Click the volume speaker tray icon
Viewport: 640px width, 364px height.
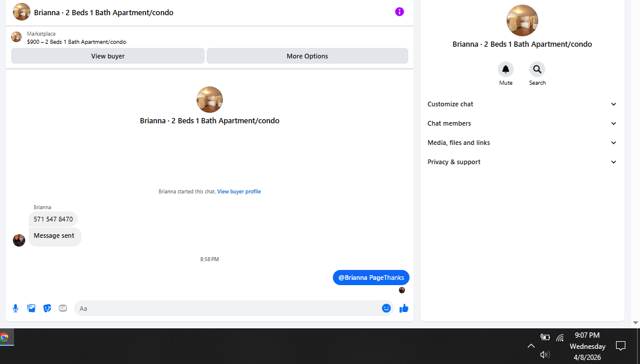(x=545, y=355)
